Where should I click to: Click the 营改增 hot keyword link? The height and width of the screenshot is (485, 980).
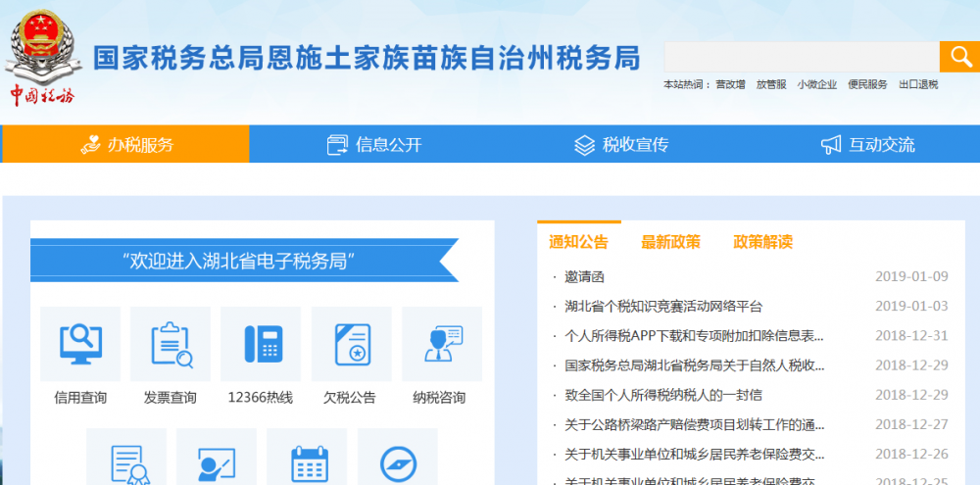tap(730, 85)
